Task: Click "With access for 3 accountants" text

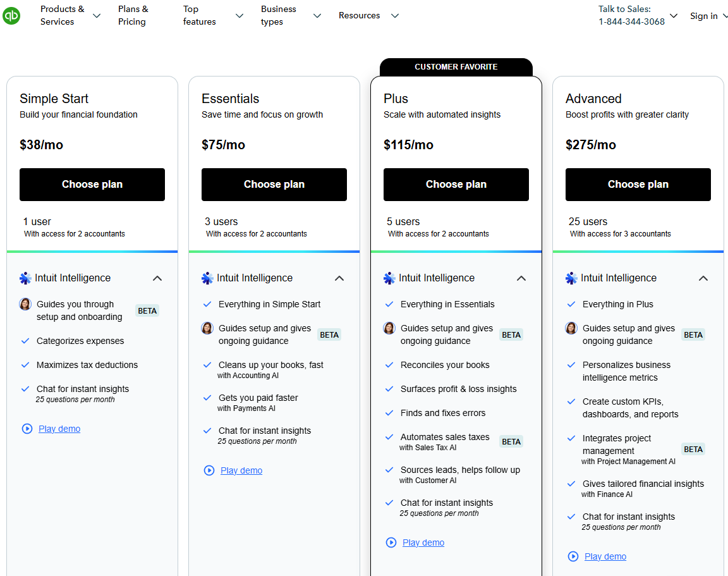Action: point(621,234)
